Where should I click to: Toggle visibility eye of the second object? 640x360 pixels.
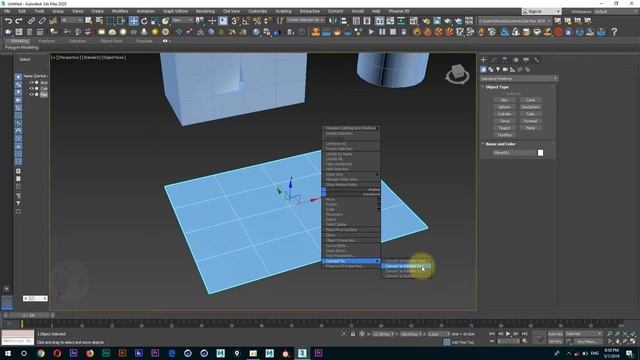tap(31, 89)
